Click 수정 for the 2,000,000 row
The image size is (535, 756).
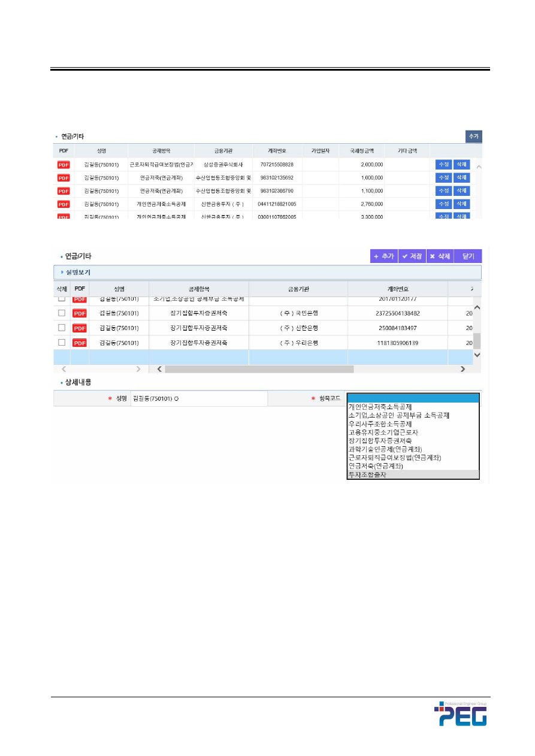443,165
